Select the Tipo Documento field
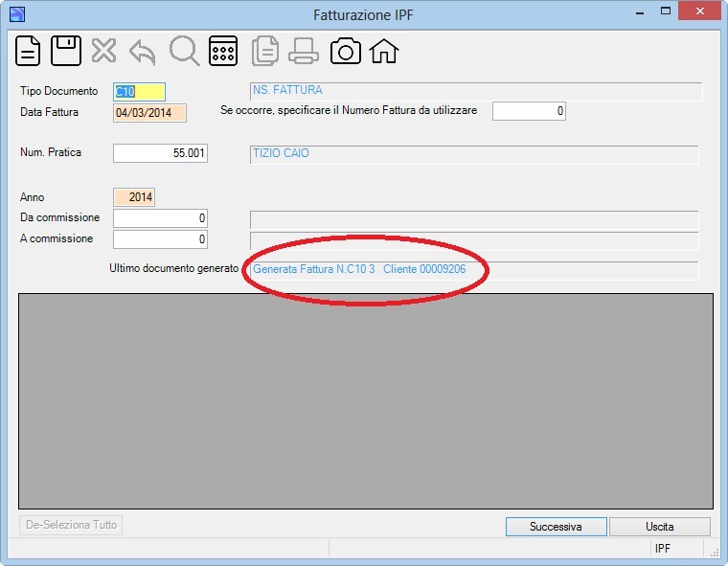 coord(139,92)
